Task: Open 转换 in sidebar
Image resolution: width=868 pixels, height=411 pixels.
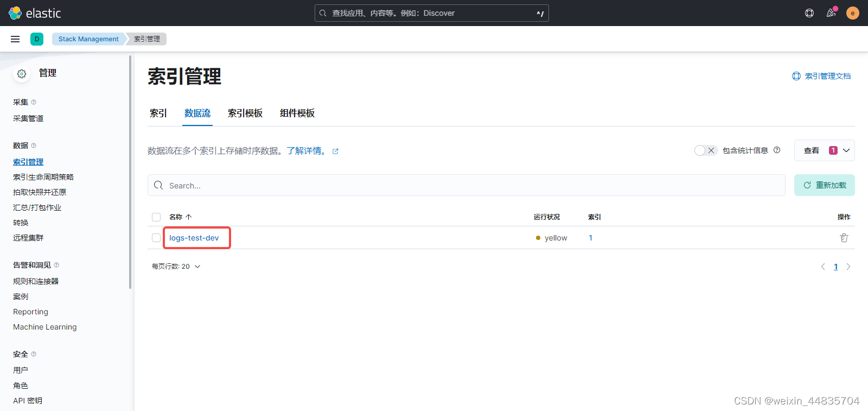Action: pos(21,223)
